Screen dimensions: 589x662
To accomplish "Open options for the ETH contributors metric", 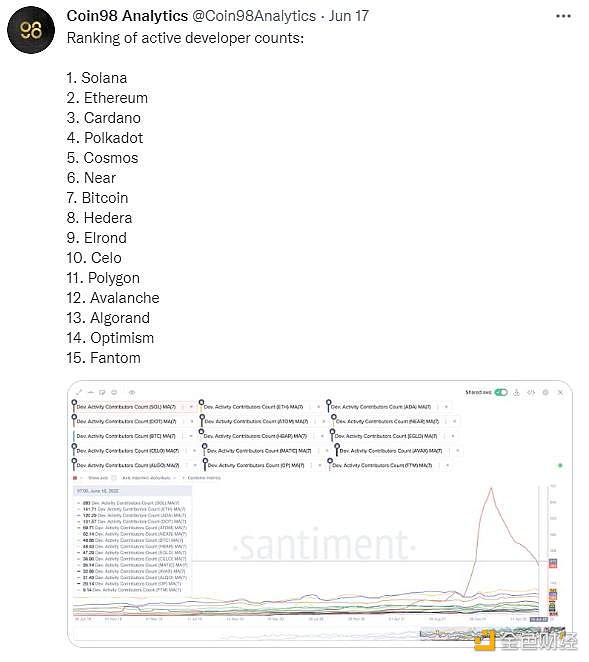I will 311,407.
